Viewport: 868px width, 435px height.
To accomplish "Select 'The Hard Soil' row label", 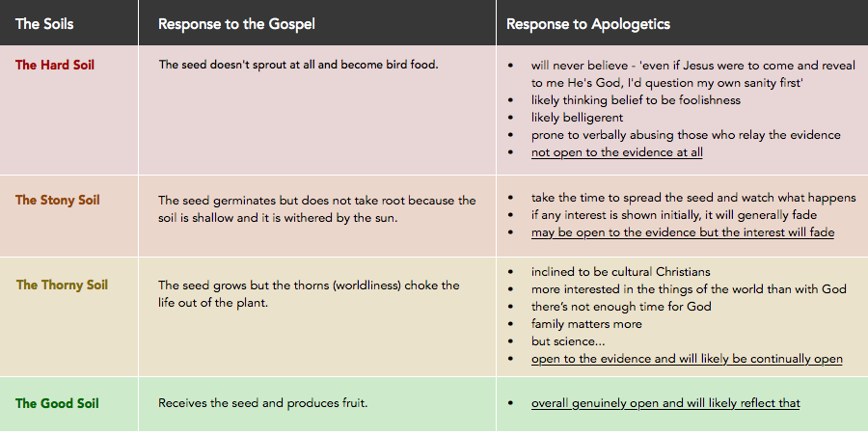I will tap(55, 65).
